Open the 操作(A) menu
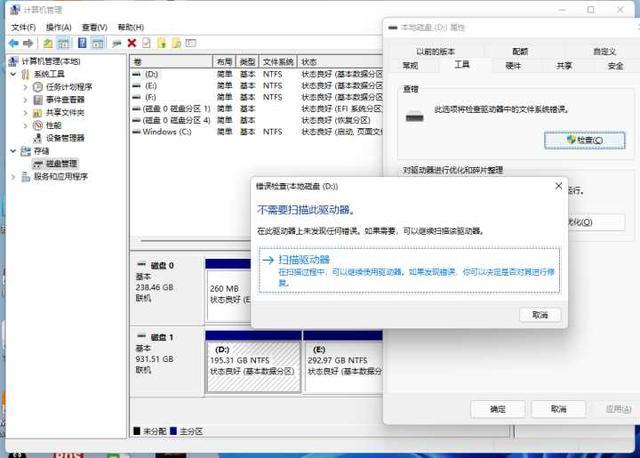Viewport: 640px width, 458px height. pyautogui.click(x=58, y=27)
